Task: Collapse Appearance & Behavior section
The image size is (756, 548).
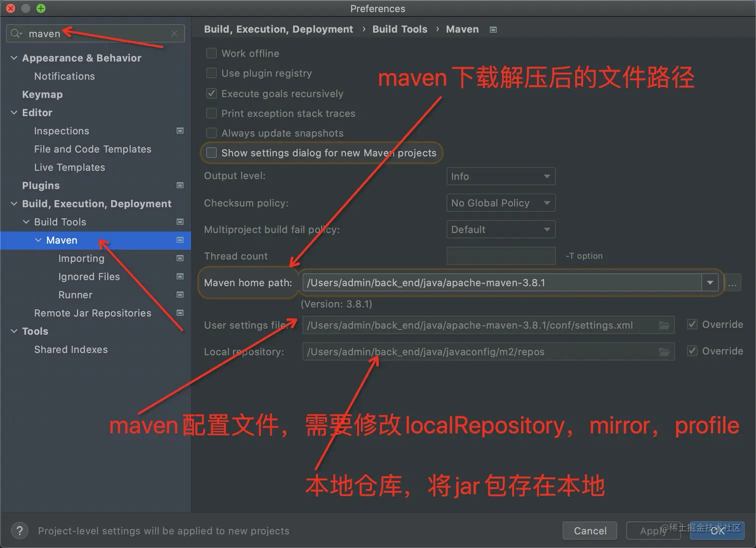Action: pos(14,58)
